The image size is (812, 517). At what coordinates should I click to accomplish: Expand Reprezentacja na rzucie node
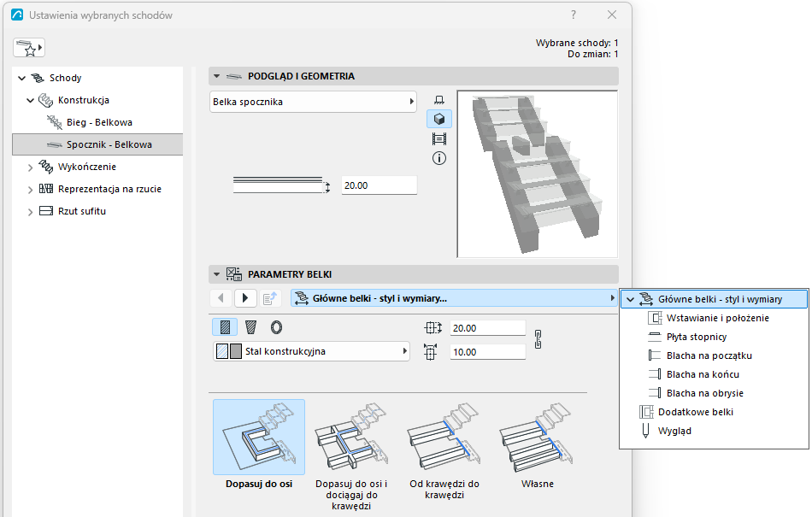click(31, 190)
